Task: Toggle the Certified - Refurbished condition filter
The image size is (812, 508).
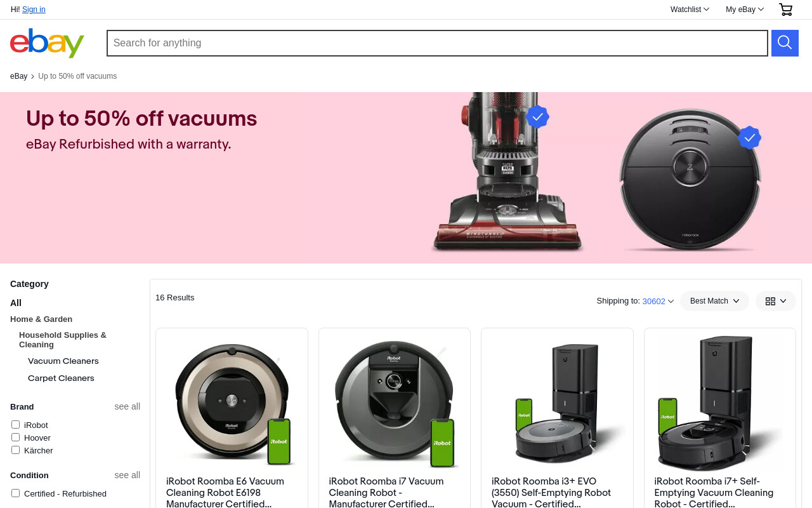Action: click(x=15, y=493)
